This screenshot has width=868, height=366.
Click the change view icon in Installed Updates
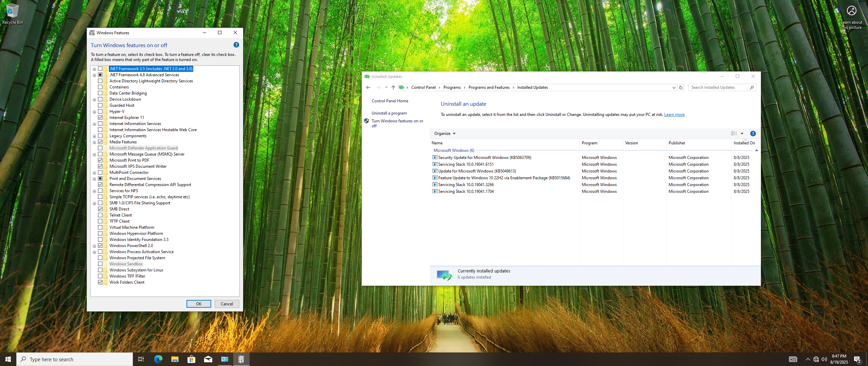click(734, 134)
